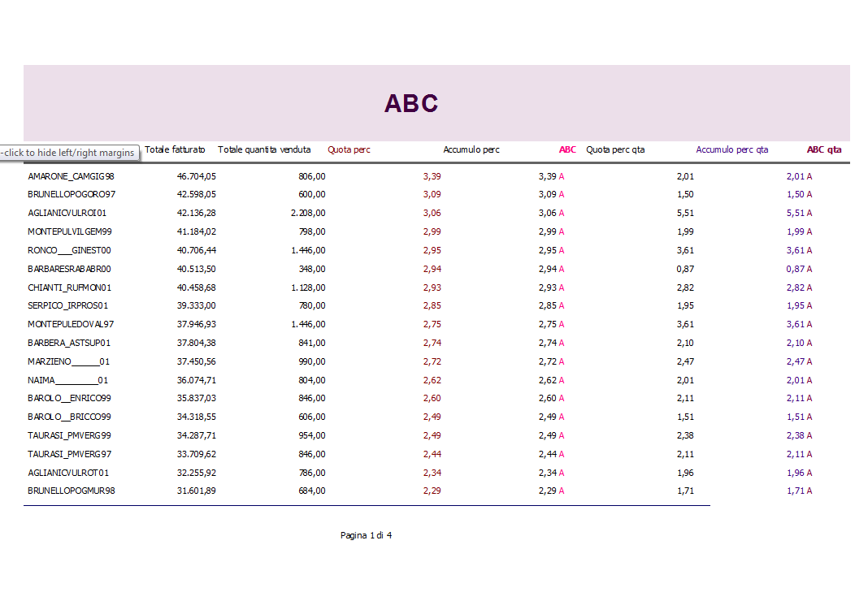This screenshot has width=868, height=601.
Task: Click the 'Quota perc qta' column header
Action: (615, 149)
